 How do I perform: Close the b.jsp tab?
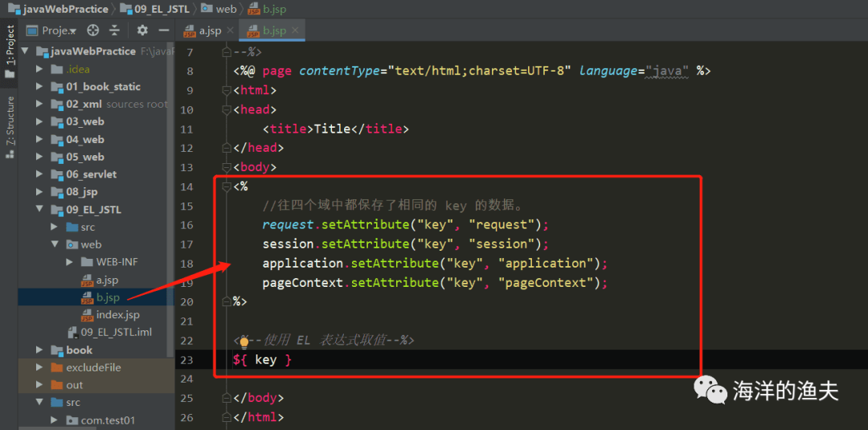pos(296,31)
